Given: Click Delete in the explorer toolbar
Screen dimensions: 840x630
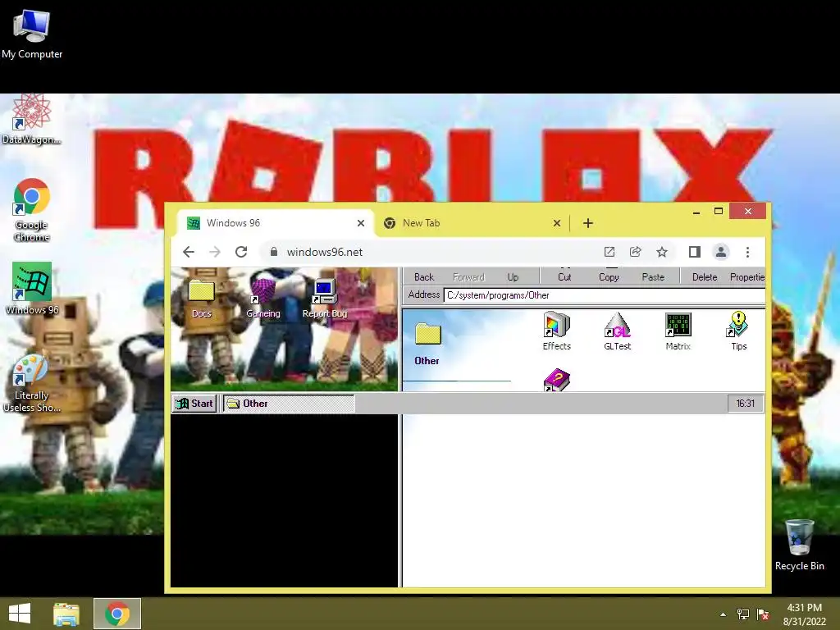Looking at the screenshot, I should pyautogui.click(x=705, y=276).
